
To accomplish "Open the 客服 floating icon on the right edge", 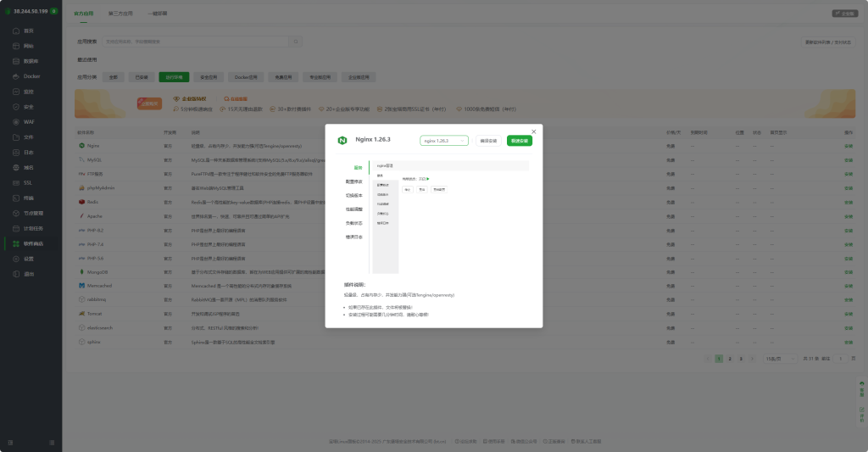I will pyautogui.click(x=861, y=388).
